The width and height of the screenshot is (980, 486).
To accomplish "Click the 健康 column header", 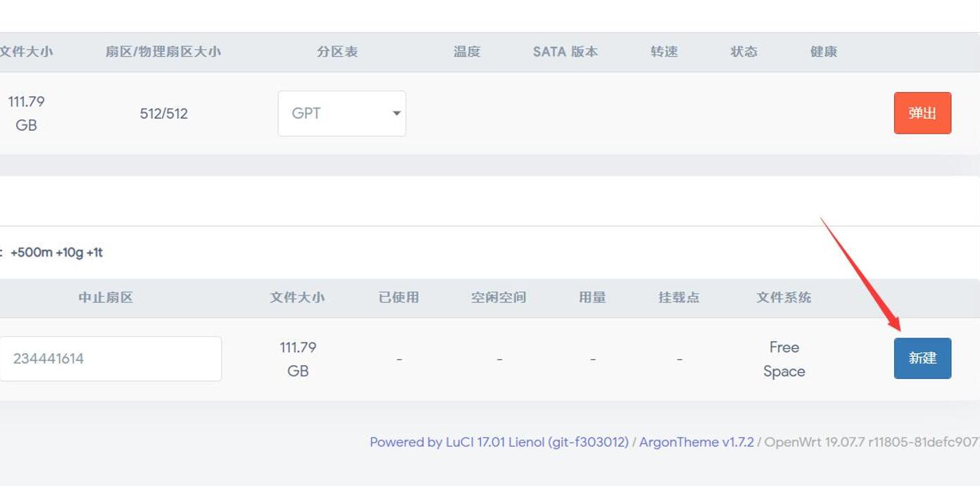I will pyautogui.click(x=824, y=52).
